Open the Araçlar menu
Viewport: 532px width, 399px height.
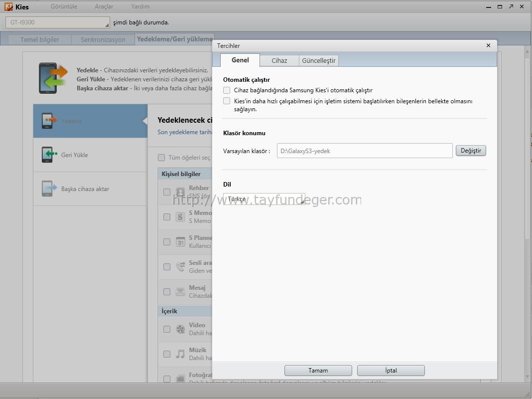(104, 6)
